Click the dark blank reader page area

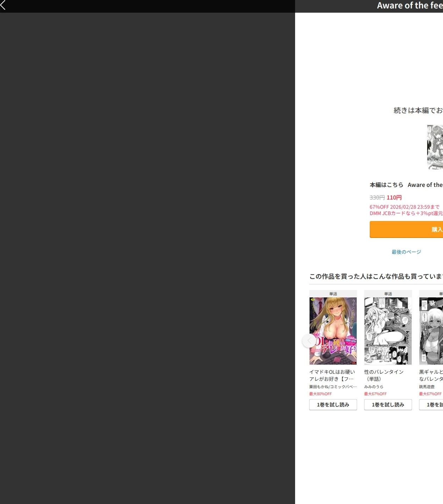147,258
